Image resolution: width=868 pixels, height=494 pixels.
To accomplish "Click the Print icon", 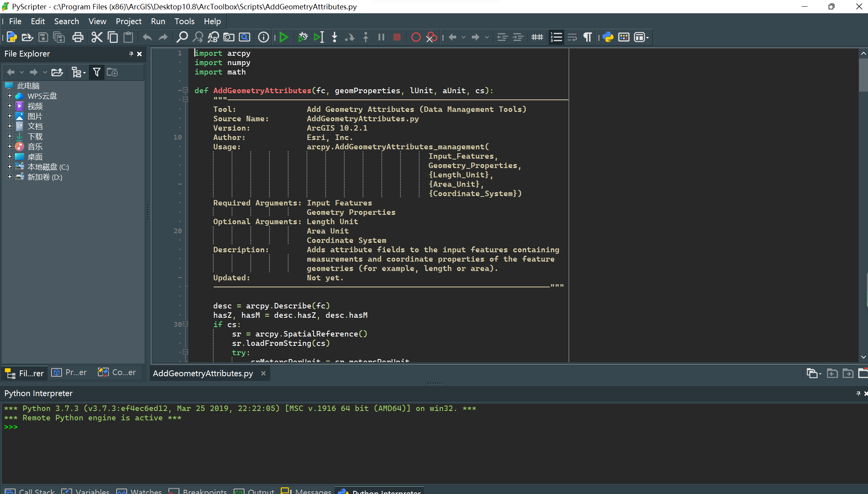I will (x=78, y=37).
